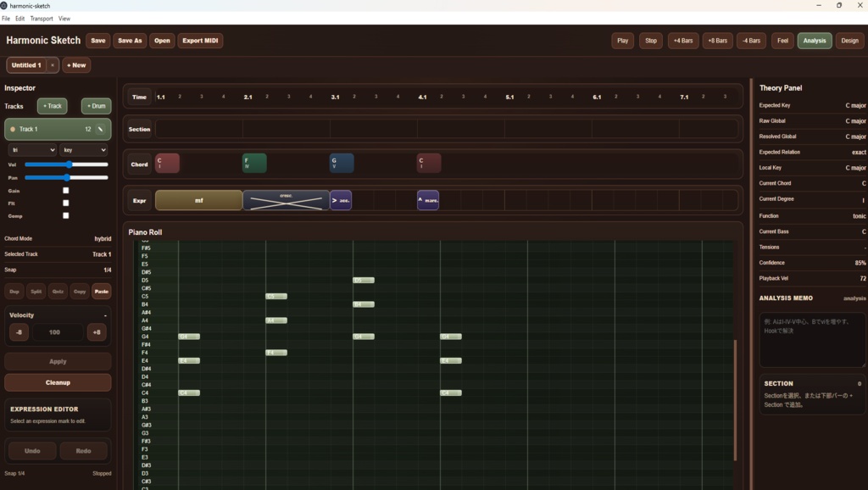Close the Untitled 1 tab
The width and height of the screenshot is (868, 490).
[x=53, y=65]
